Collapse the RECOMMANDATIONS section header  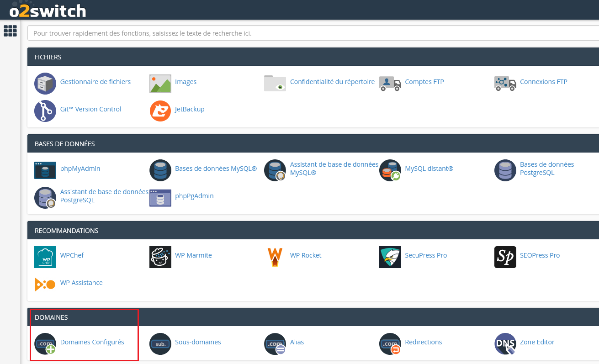click(x=313, y=230)
